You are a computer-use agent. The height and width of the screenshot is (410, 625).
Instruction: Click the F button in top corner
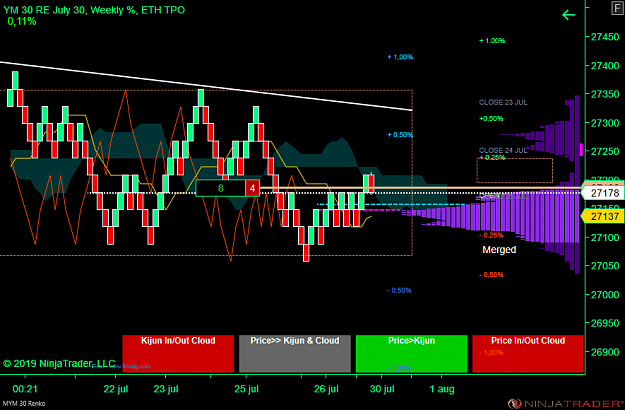pos(618,8)
